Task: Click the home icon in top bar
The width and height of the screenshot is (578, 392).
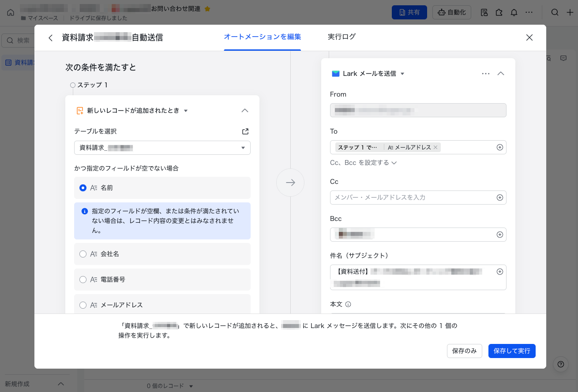Action: 11,12
